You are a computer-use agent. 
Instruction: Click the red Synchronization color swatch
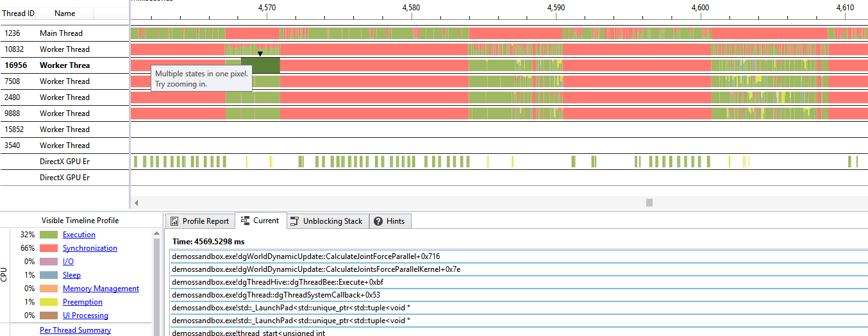click(x=49, y=248)
